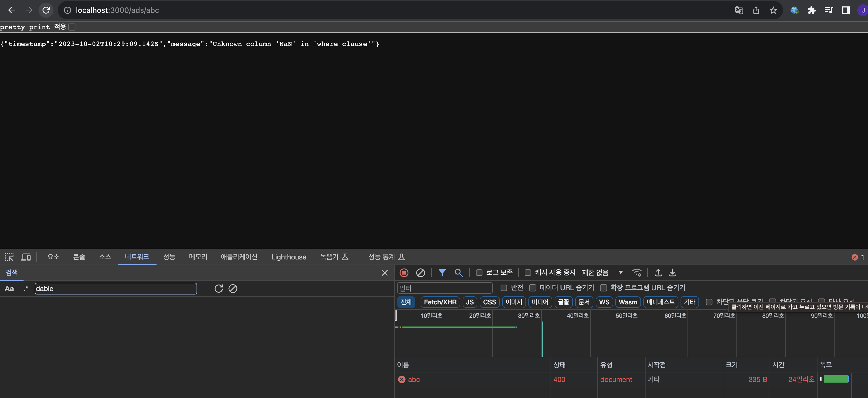
Task: Toggle the network filter funnel icon
Action: click(442, 273)
